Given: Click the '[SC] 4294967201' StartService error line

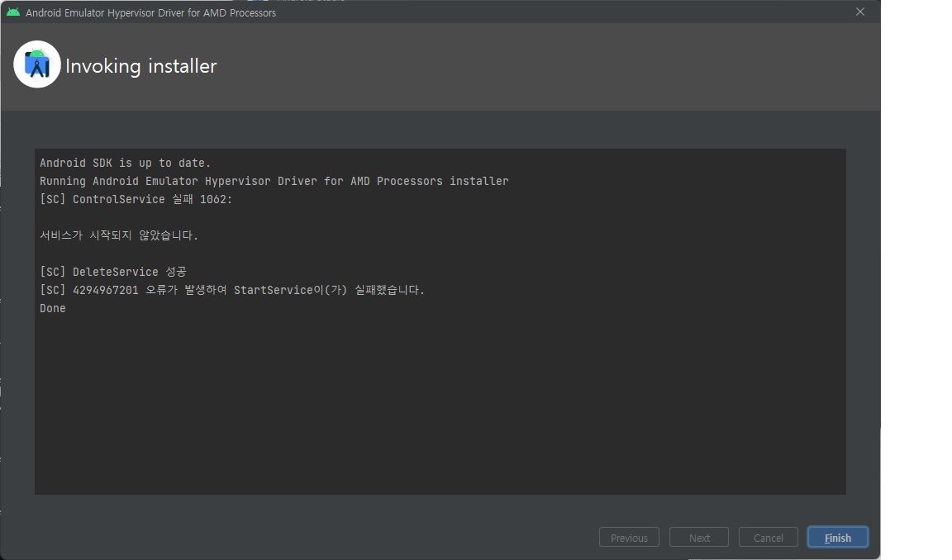Looking at the screenshot, I should click(x=232, y=290).
